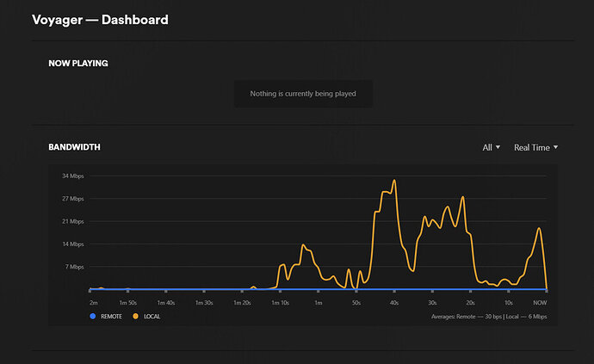Click the 1m time axis label
The width and height of the screenshot is (594, 364).
click(x=319, y=303)
